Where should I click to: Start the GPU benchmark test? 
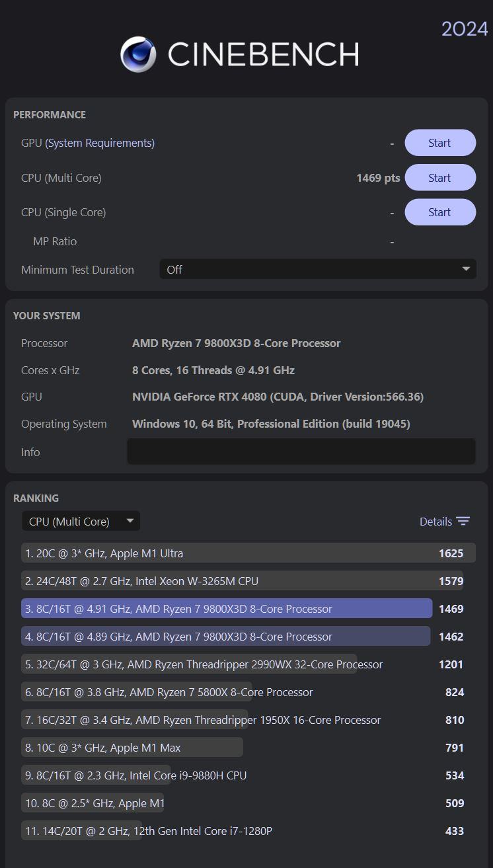tap(439, 143)
